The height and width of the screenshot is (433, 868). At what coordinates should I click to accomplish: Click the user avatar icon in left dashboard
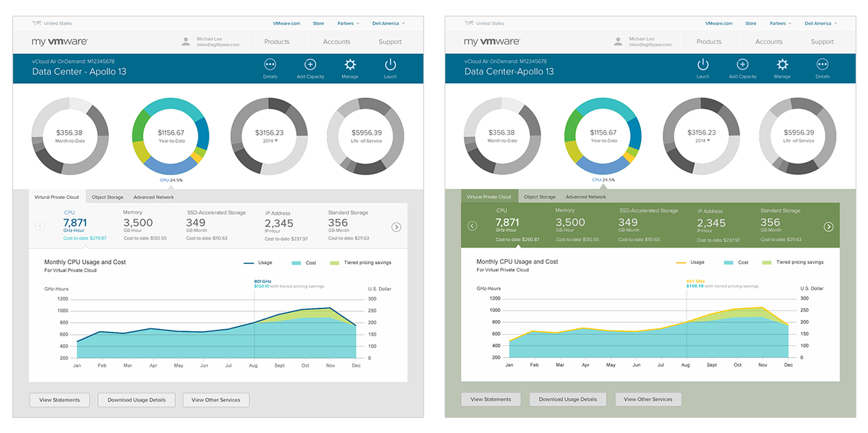pyautogui.click(x=186, y=42)
